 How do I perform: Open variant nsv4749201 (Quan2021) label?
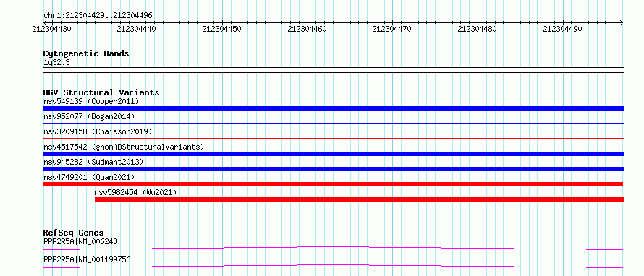click(89, 177)
